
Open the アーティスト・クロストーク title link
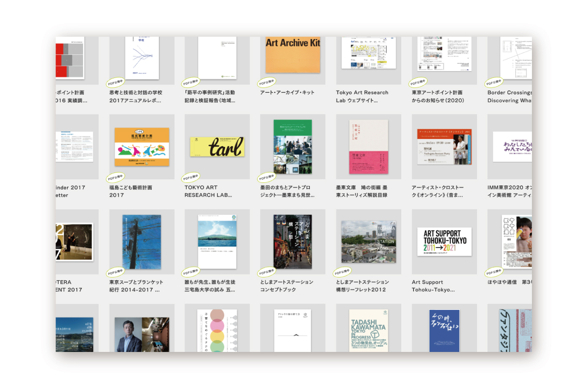pyautogui.click(x=438, y=191)
